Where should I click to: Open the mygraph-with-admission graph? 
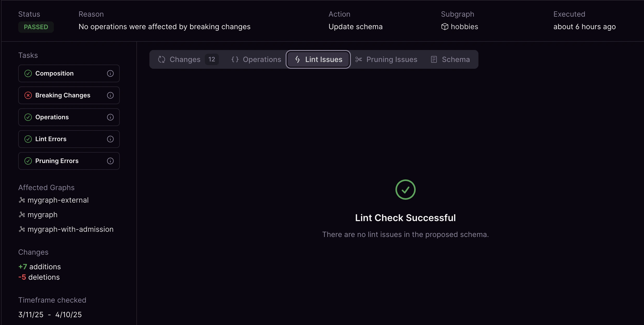71,229
